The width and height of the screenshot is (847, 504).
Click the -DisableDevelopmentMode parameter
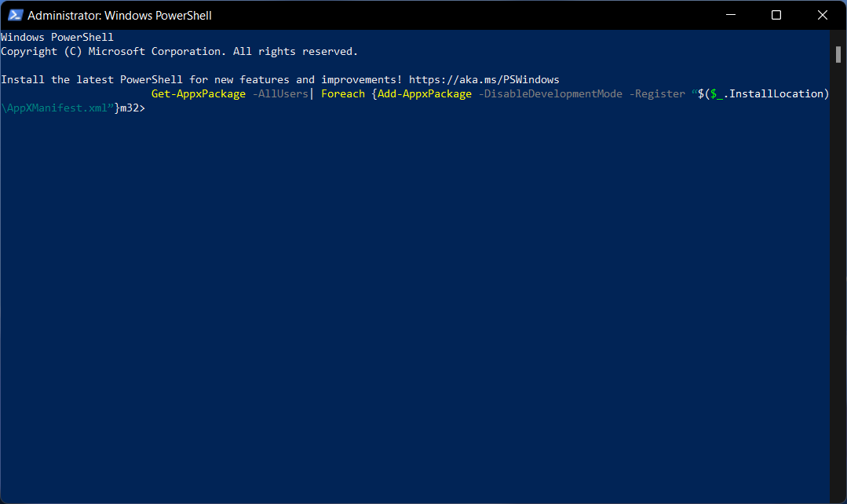550,94
